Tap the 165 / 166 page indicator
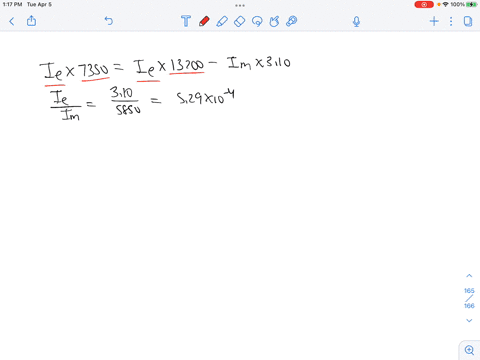 [x=469, y=298]
